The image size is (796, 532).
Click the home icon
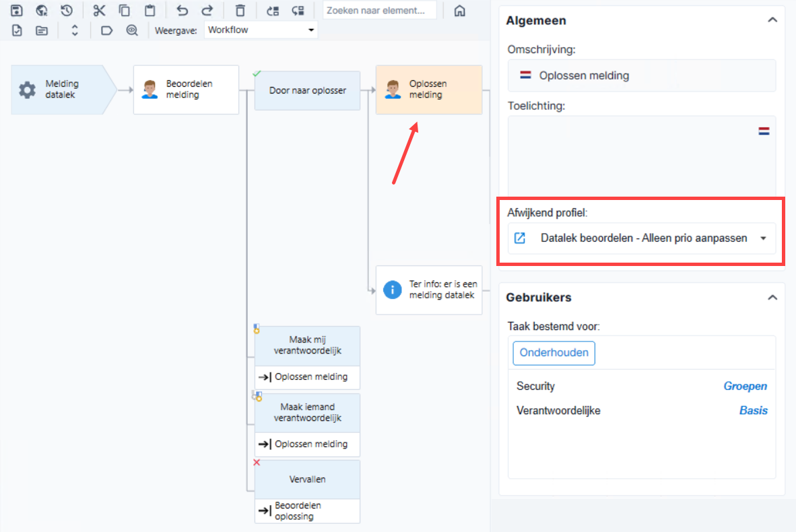click(459, 11)
